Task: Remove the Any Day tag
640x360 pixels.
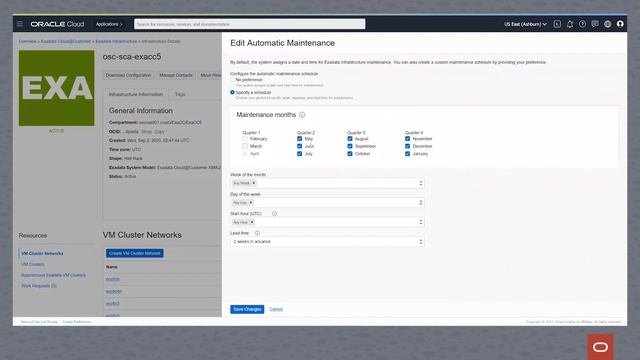Action: tap(251, 203)
